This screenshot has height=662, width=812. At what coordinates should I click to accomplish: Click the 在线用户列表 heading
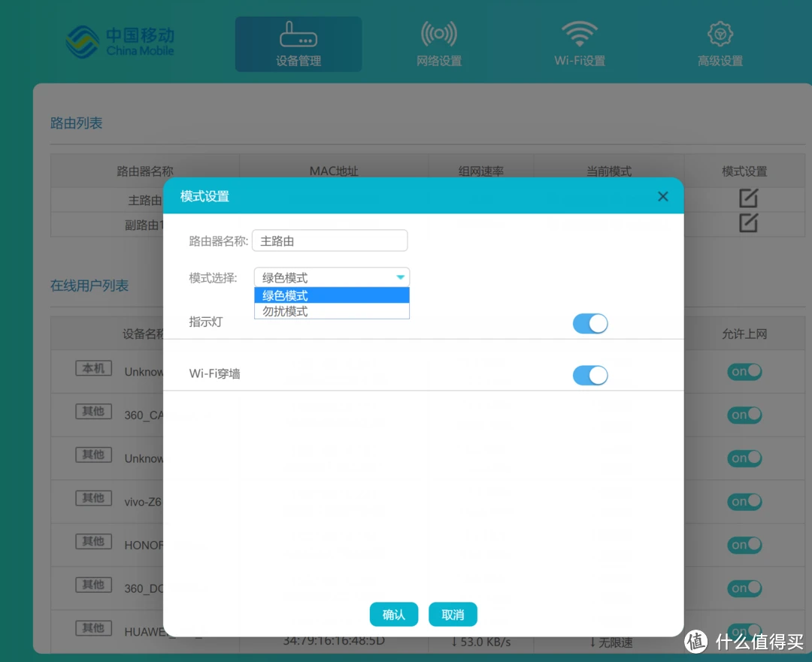point(89,286)
